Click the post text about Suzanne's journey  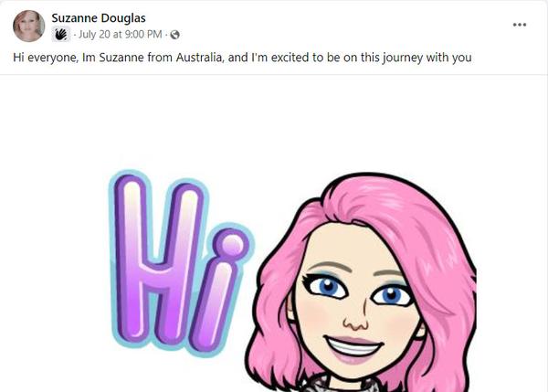(242, 58)
